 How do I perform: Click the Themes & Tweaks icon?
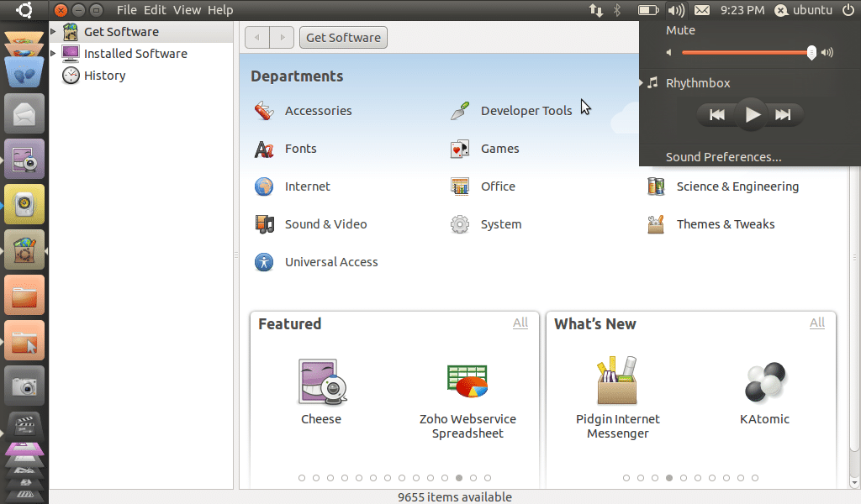(656, 224)
